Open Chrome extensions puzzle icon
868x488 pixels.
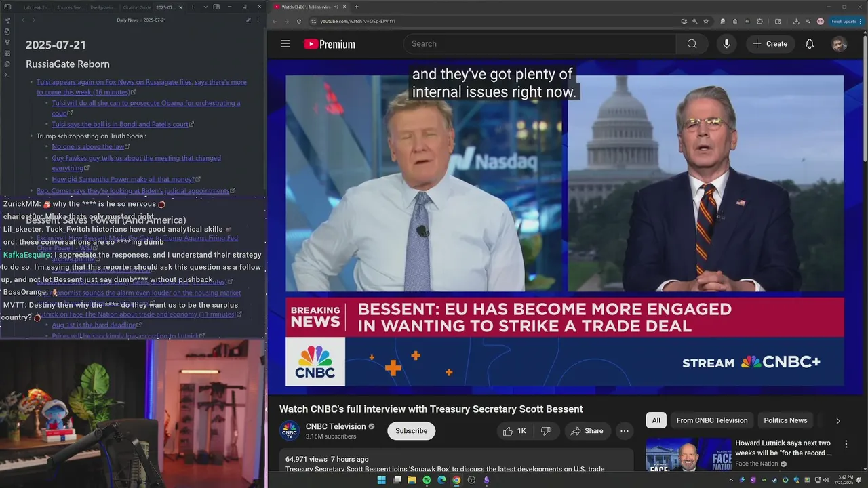click(x=759, y=21)
